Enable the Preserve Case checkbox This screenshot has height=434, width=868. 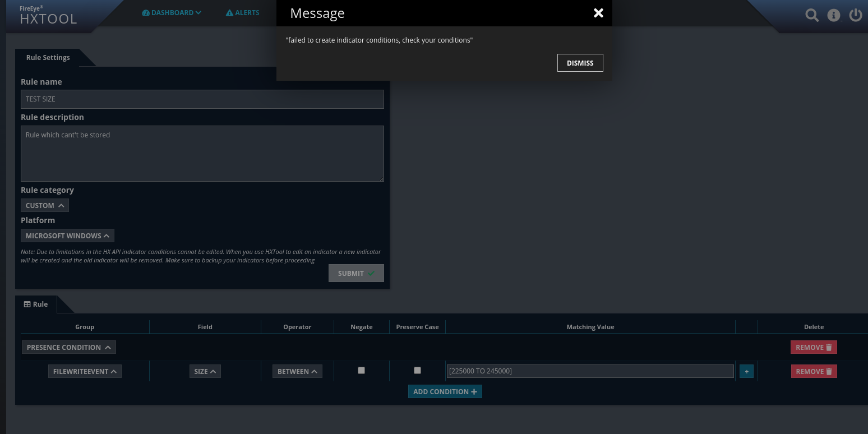[x=417, y=370]
